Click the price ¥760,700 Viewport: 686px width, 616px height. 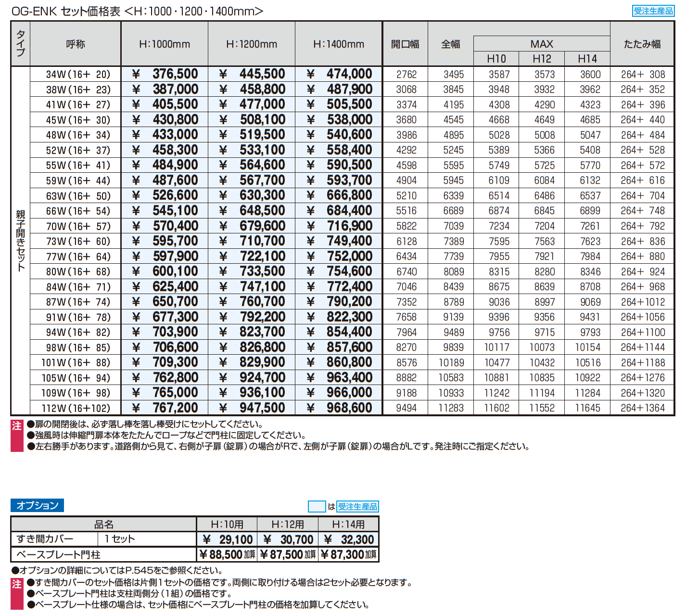pos(252,302)
